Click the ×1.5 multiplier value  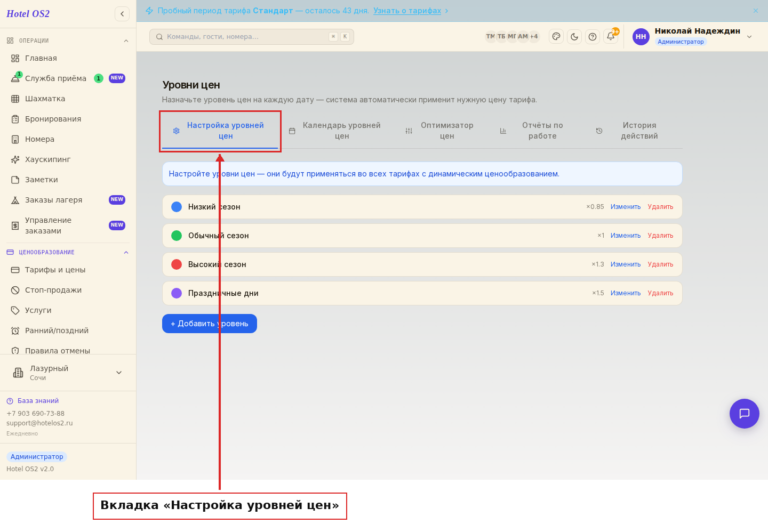[x=598, y=293]
